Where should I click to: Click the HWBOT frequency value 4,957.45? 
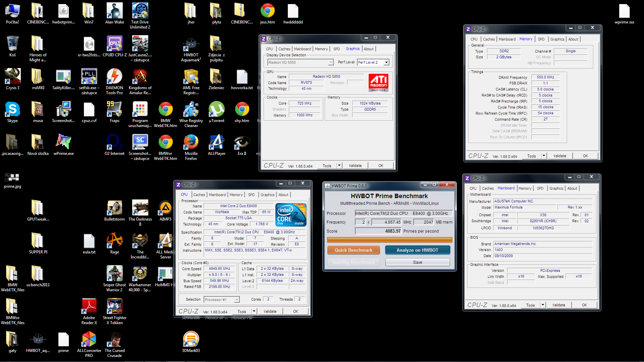coord(386,222)
